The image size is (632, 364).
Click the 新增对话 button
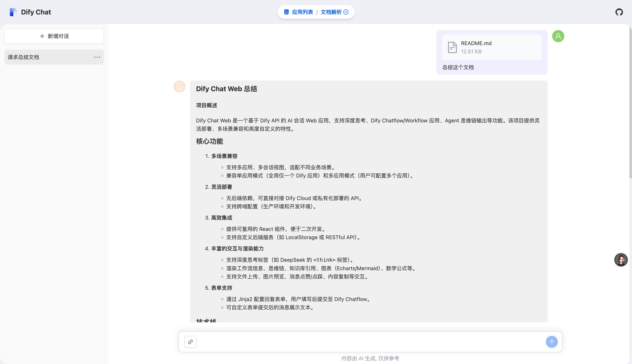pos(54,36)
